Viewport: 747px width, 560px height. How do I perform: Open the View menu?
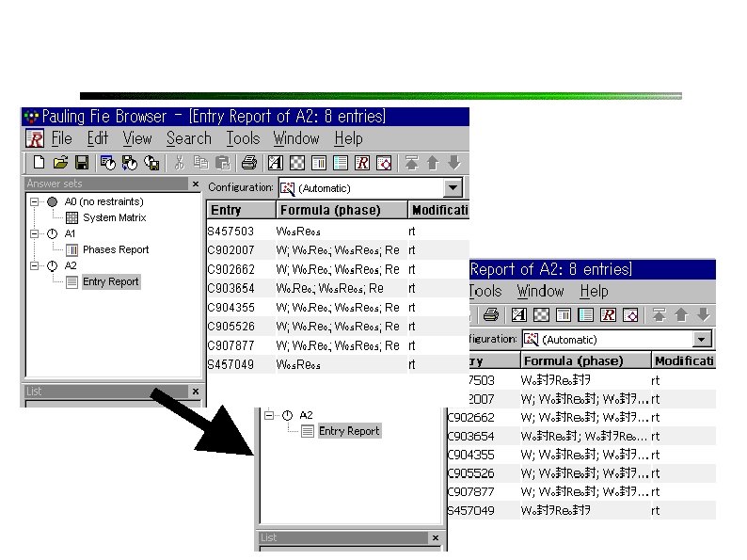[137, 138]
